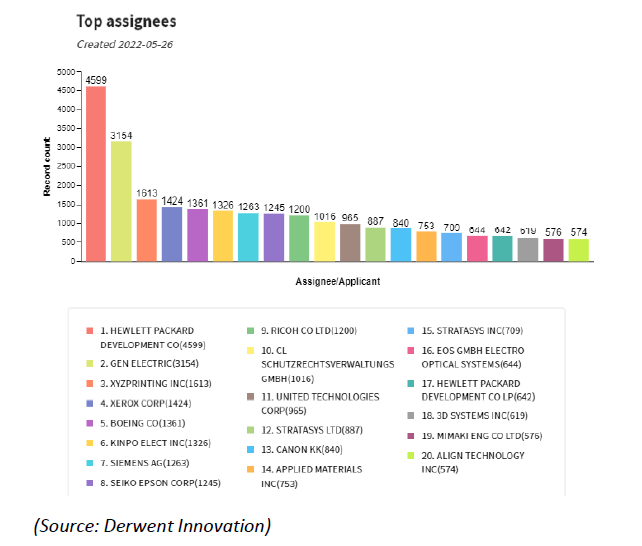Click the EOS GmbH Electro legend swatch
Image resolution: width=642 pixels, height=546 pixels.
[411, 350]
